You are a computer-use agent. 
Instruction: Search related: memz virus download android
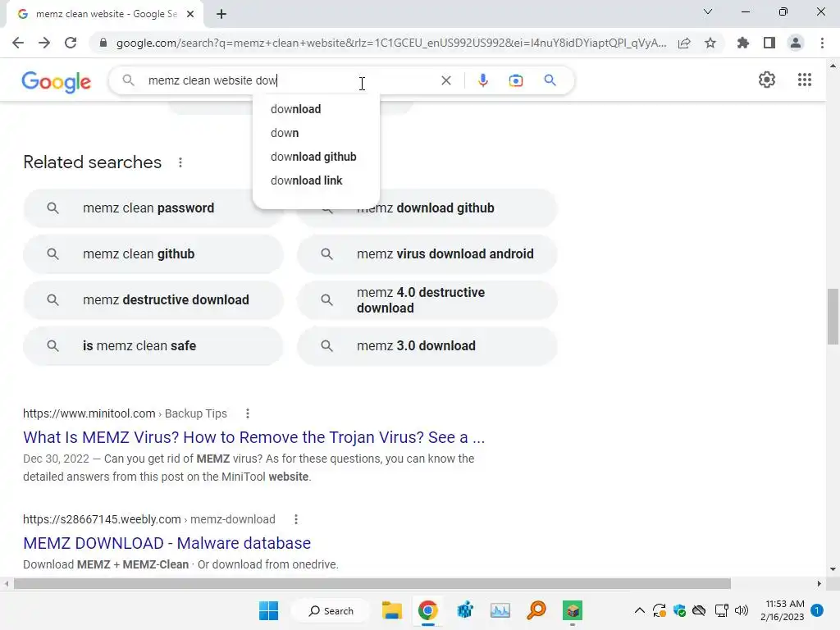[427, 254]
